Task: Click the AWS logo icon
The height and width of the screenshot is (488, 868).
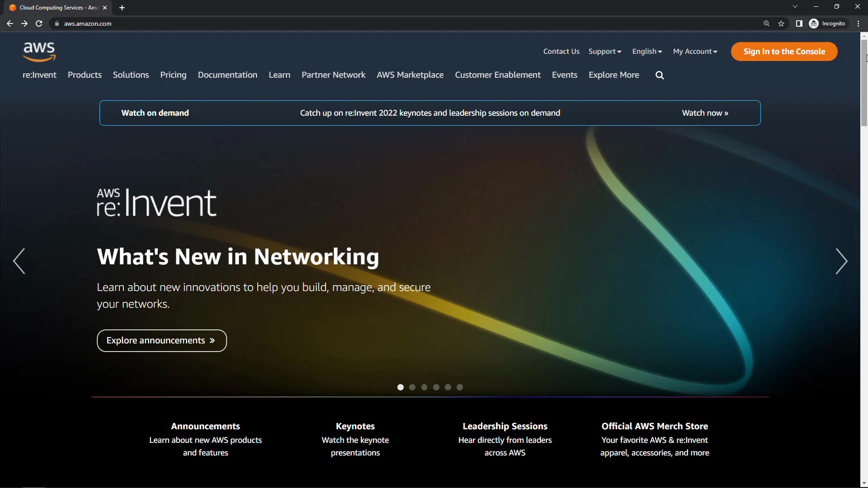Action: point(39,51)
